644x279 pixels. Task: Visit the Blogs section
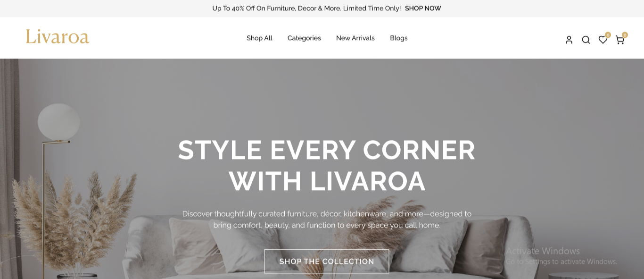point(399,38)
